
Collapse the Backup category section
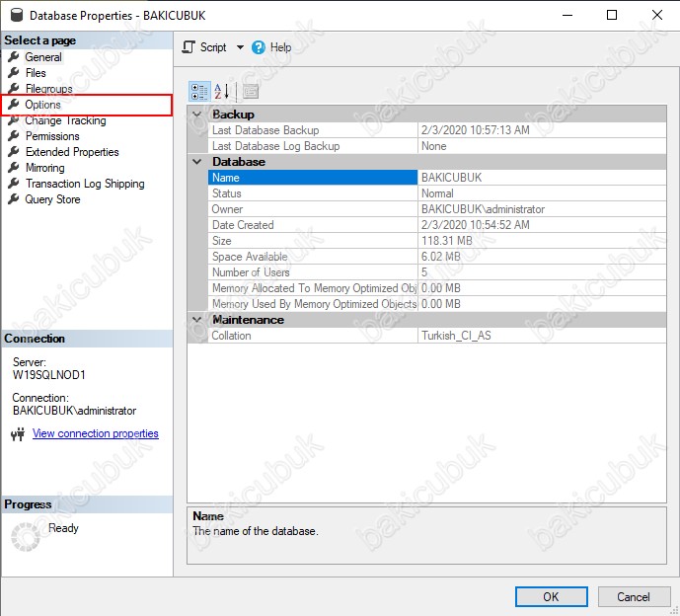[197, 115]
